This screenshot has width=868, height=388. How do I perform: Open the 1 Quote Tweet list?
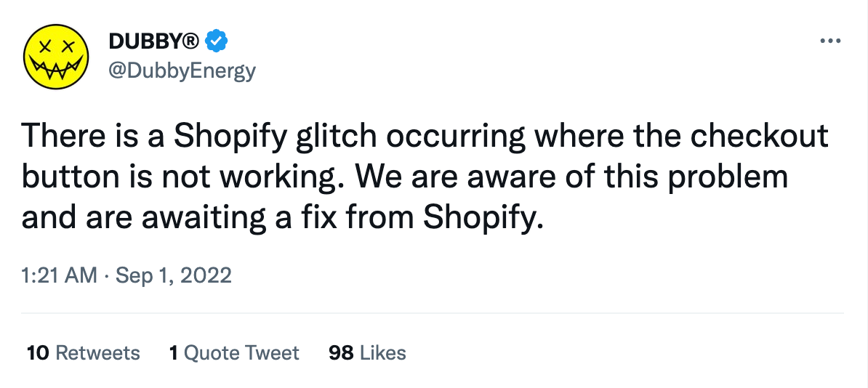tap(234, 352)
